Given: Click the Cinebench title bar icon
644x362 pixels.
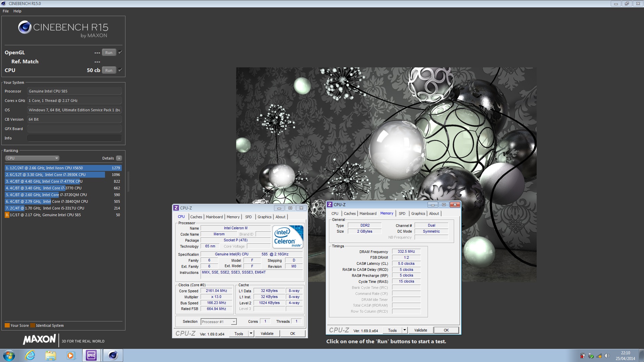Looking at the screenshot, I should point(4,4).
